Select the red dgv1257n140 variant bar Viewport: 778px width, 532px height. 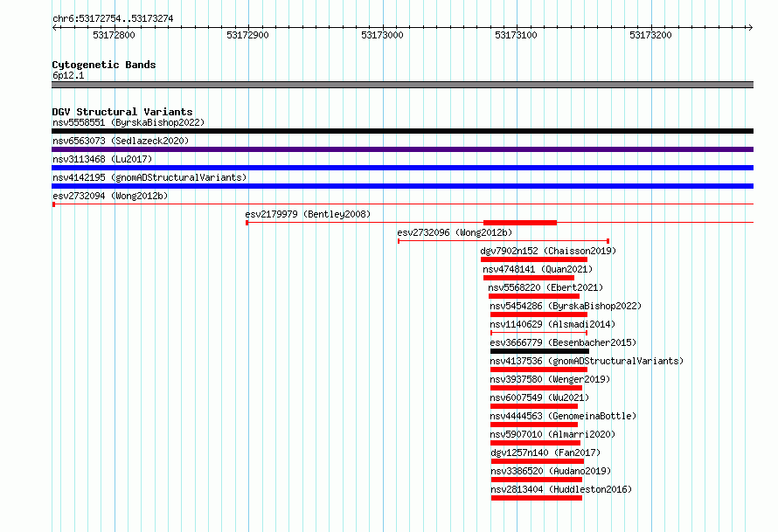pyautogui.click(x=538, y=461)
